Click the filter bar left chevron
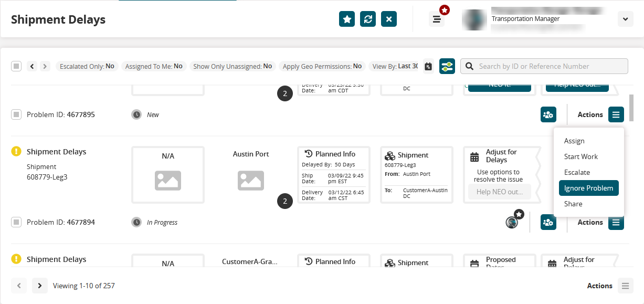 (x=32, y=66)
